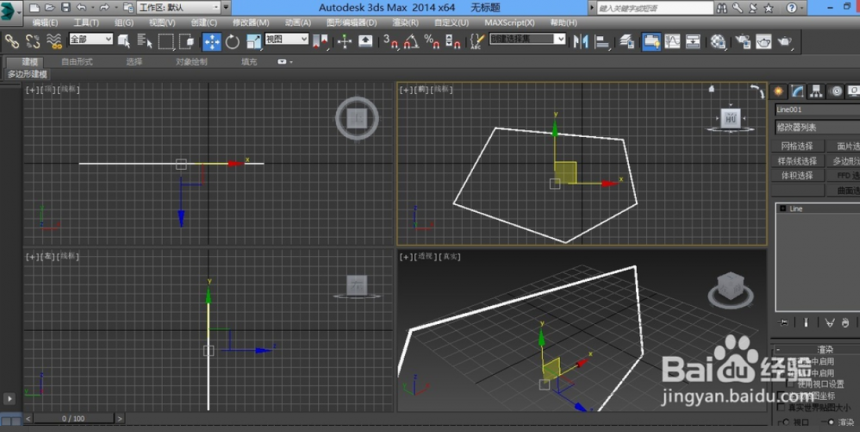Screen dimensions: 860x432
Task: Click the Render Production teapot icon
Action: pyautogui.click(x=785, y=41)
